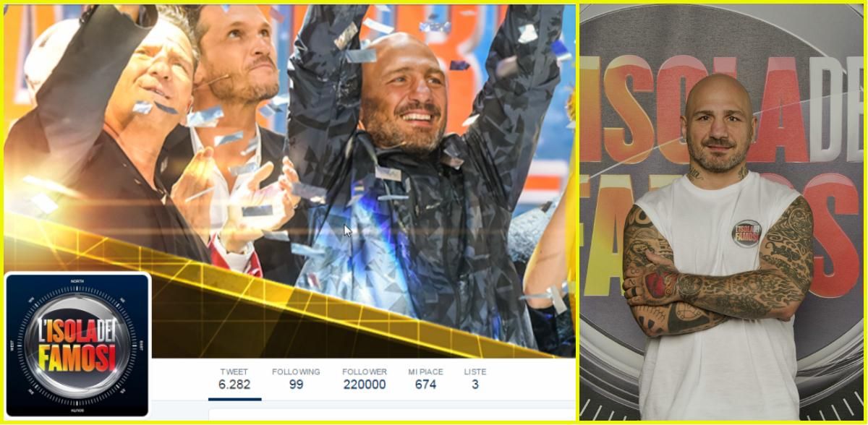868x425 pixels.
Task: Open the tattooed man portrait photo
Action: (x=723, y=212)
